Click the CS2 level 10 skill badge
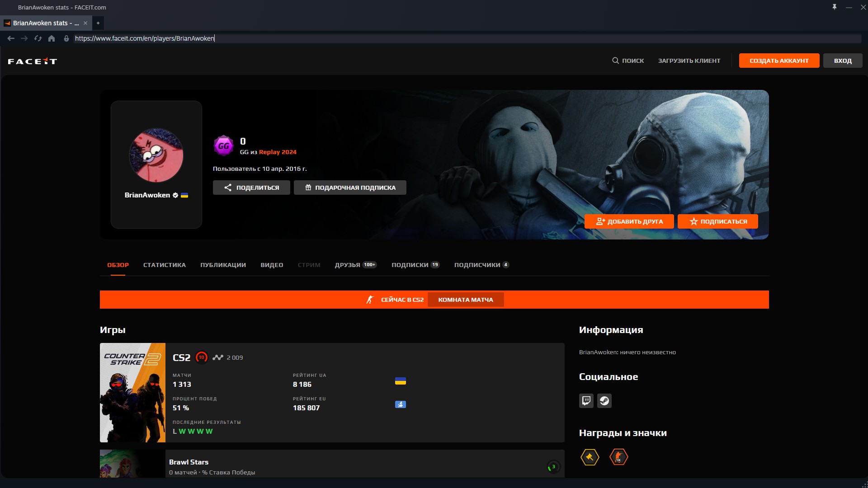Image resolution: width=868 pixels, height=488 pixels. point(202,357)
